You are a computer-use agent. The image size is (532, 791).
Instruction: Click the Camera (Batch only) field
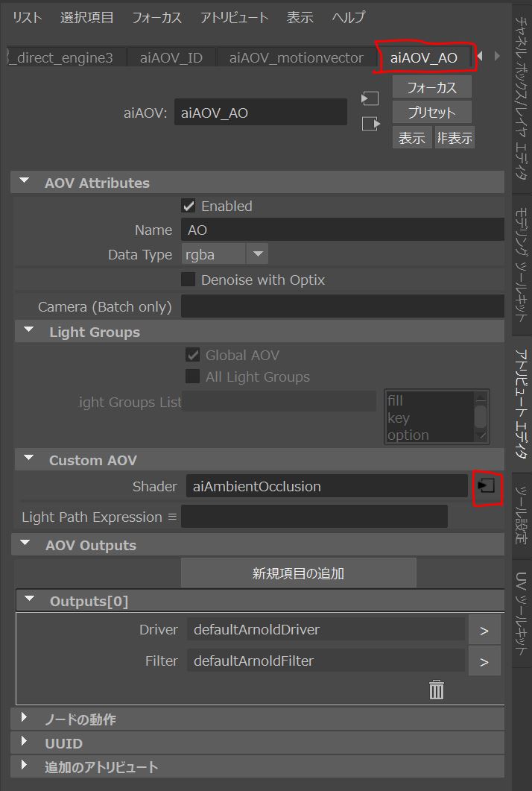tap(343, 306)
